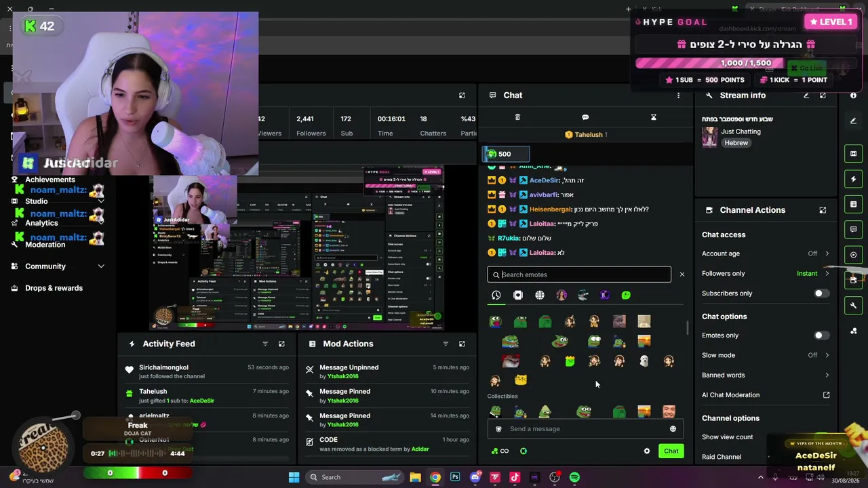Image resolution: width=868 pixels, height=488 pixels.
Task: Select the streamer avatar emote tab
Action: tap(561, 296)
